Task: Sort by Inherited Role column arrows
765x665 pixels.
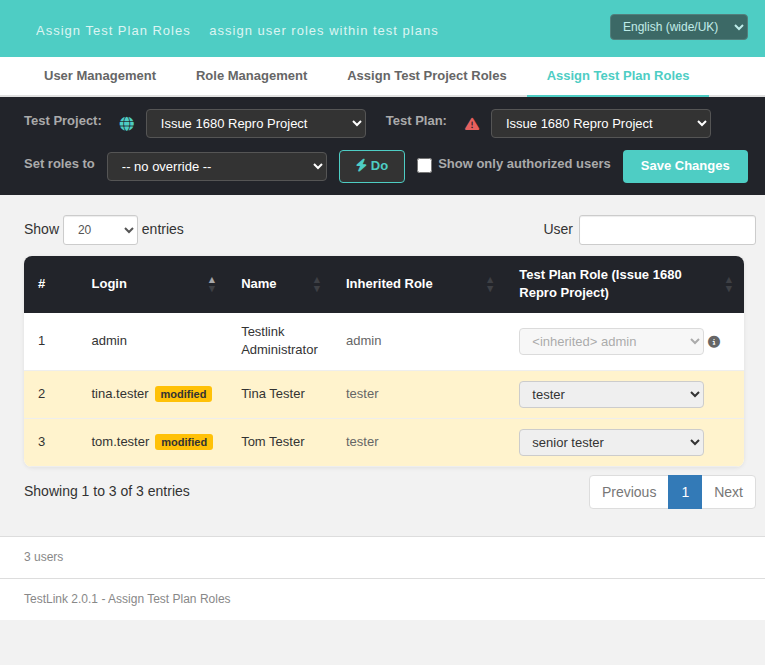Action: [490, 284]
